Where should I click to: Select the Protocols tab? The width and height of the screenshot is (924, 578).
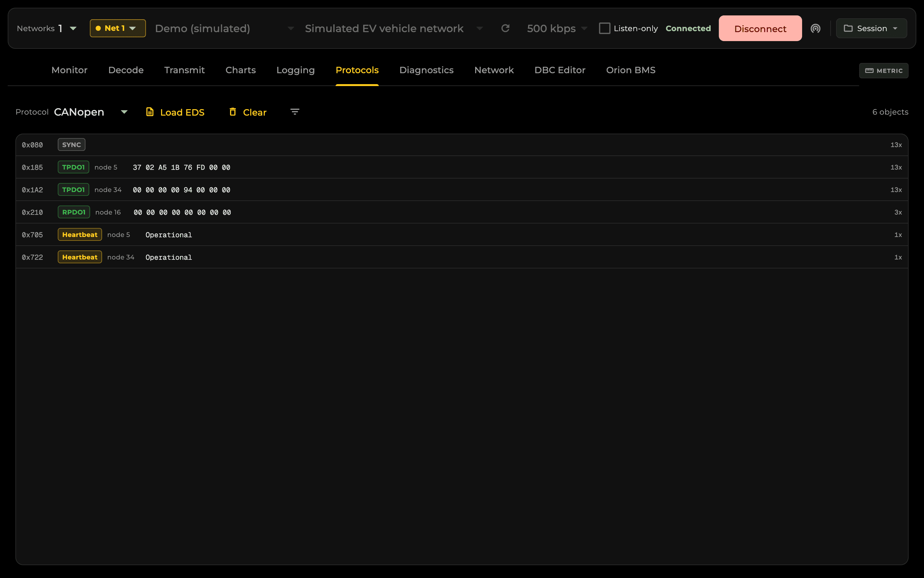click(x=357, y=70)
